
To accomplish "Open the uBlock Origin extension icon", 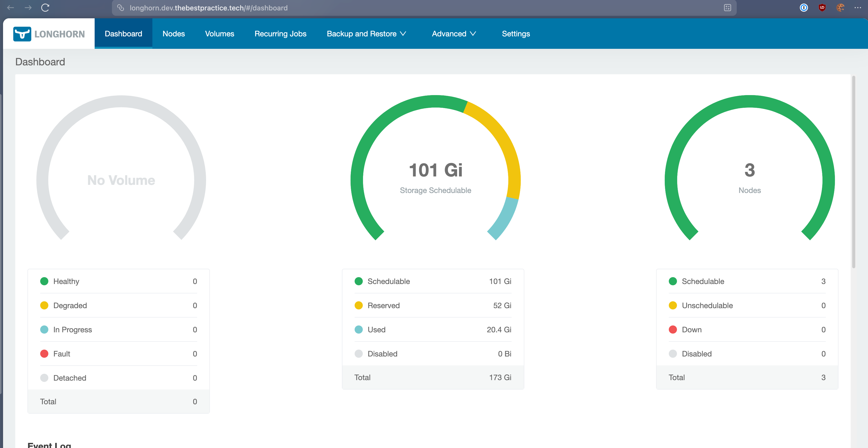I will [822, 8].
